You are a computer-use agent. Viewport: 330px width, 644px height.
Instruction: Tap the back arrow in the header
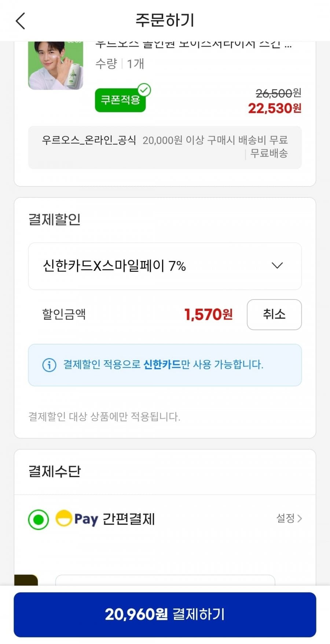[21, 21]
